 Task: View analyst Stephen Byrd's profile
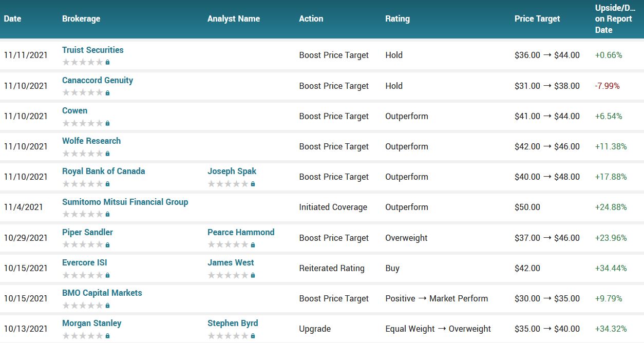[x=233, y=323]
